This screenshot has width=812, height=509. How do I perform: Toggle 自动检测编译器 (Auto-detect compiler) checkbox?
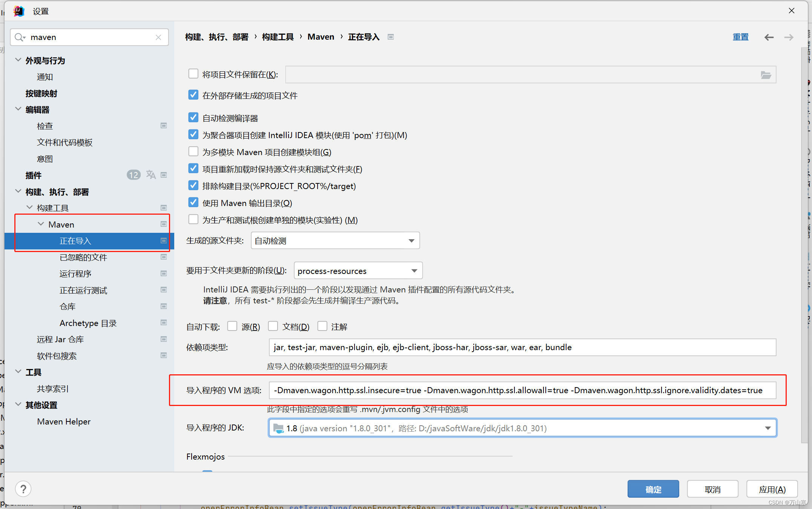(193, 118)
